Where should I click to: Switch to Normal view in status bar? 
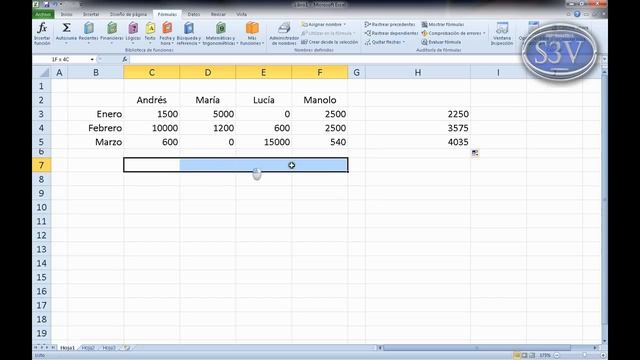[x=517, y=356]
